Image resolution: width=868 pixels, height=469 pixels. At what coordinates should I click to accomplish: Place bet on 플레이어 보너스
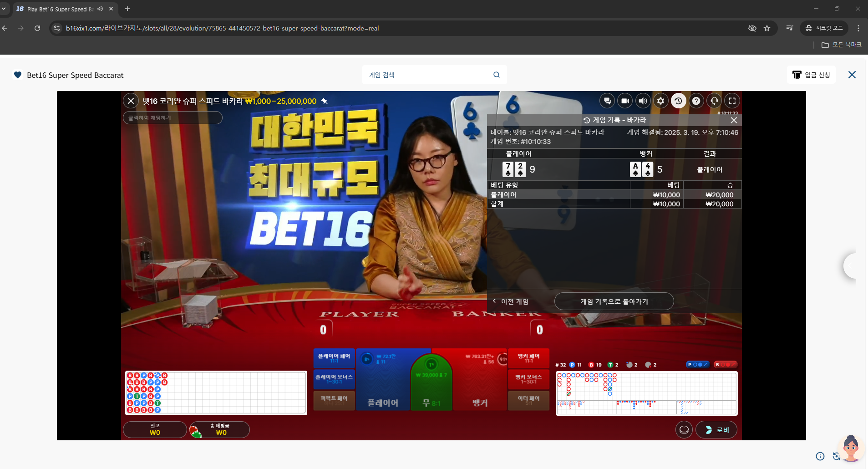(334, 379)
